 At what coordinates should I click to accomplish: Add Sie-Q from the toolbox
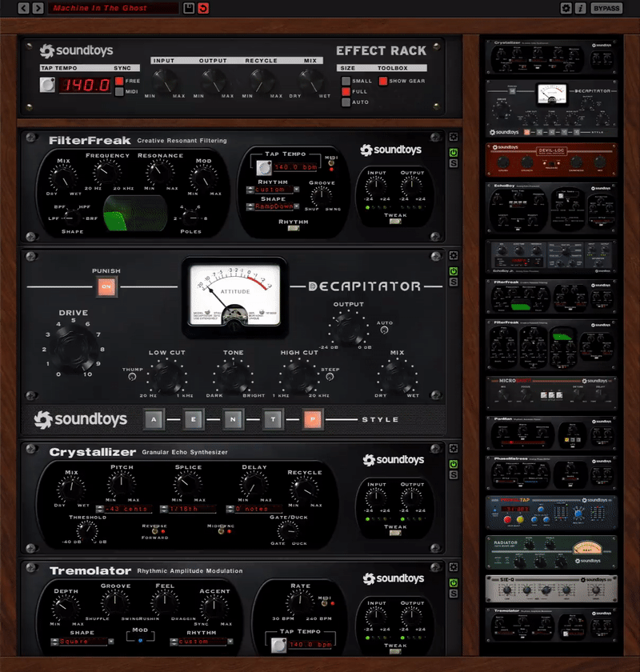[551, 589]
